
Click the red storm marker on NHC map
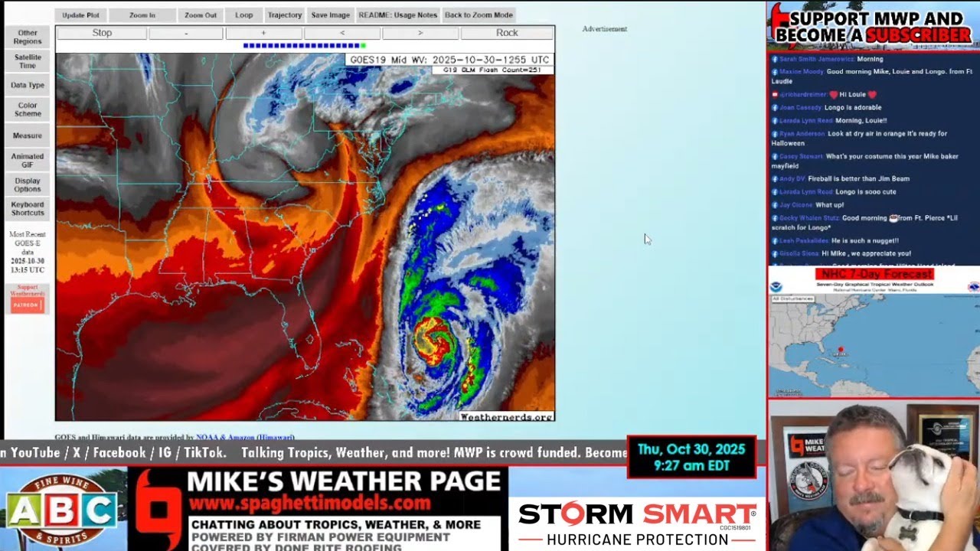click(x=841, y=351)
